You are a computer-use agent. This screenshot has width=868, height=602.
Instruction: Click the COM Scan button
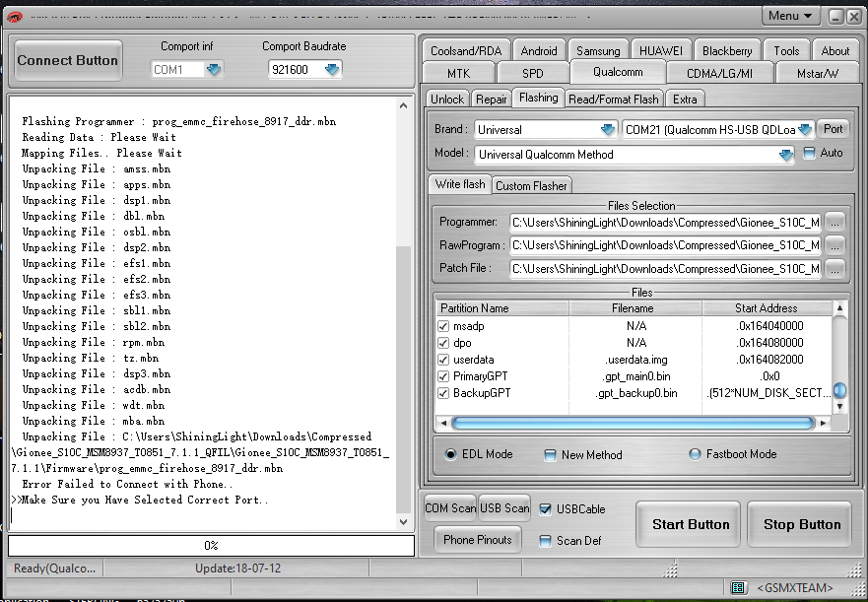click(450, 507)
